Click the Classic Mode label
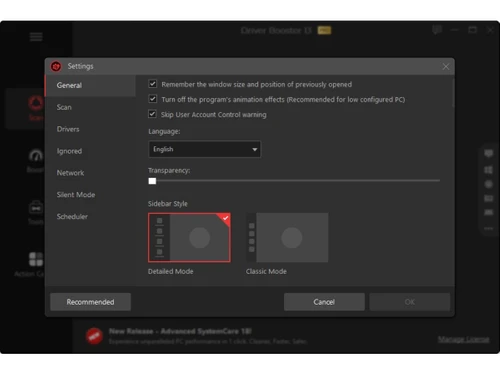 pyautogui.click(x=266, y=271)
